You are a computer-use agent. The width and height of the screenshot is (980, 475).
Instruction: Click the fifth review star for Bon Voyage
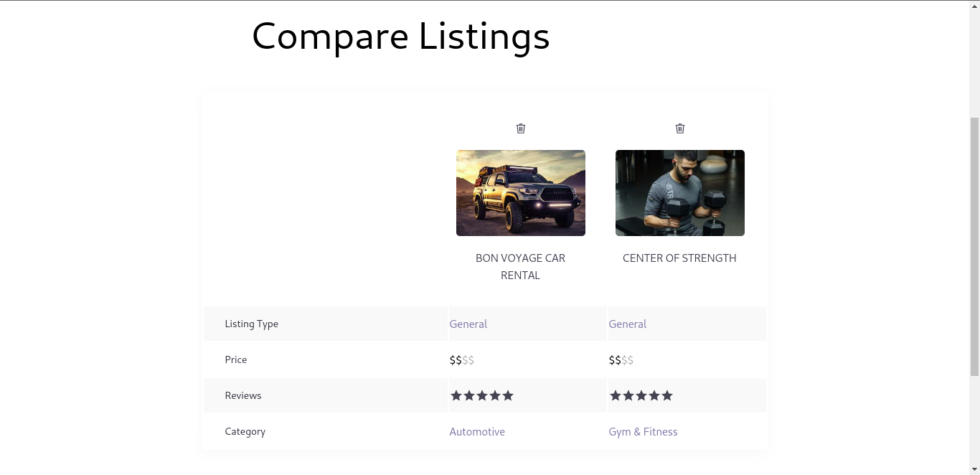coord(508,395)
